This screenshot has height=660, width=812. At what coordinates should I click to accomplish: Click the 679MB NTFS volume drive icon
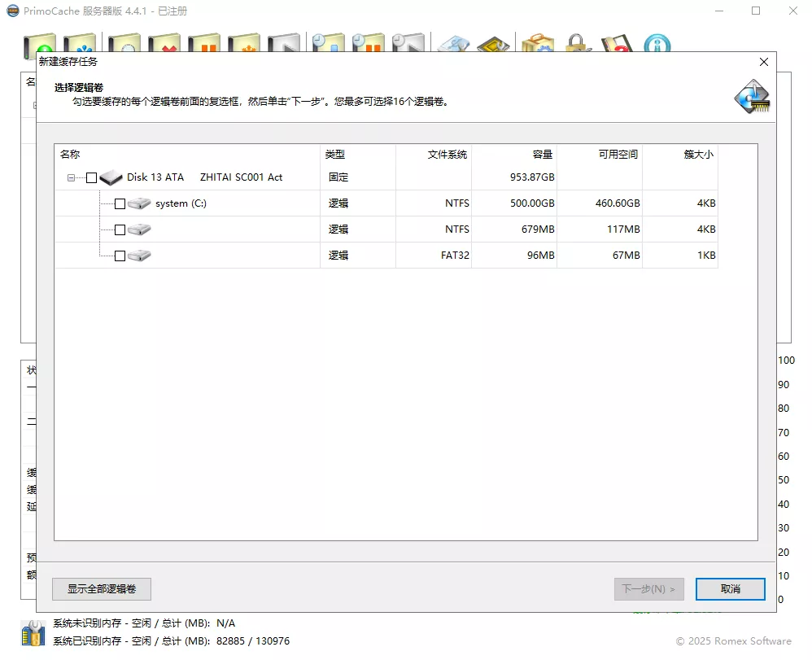[x=139, y=229]
